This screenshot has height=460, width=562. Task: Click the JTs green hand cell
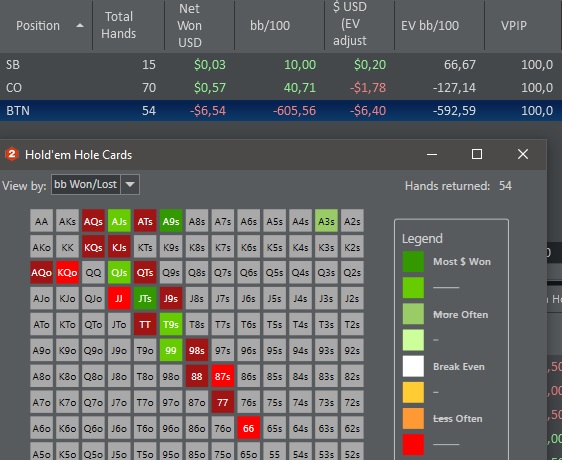point(145,298)
